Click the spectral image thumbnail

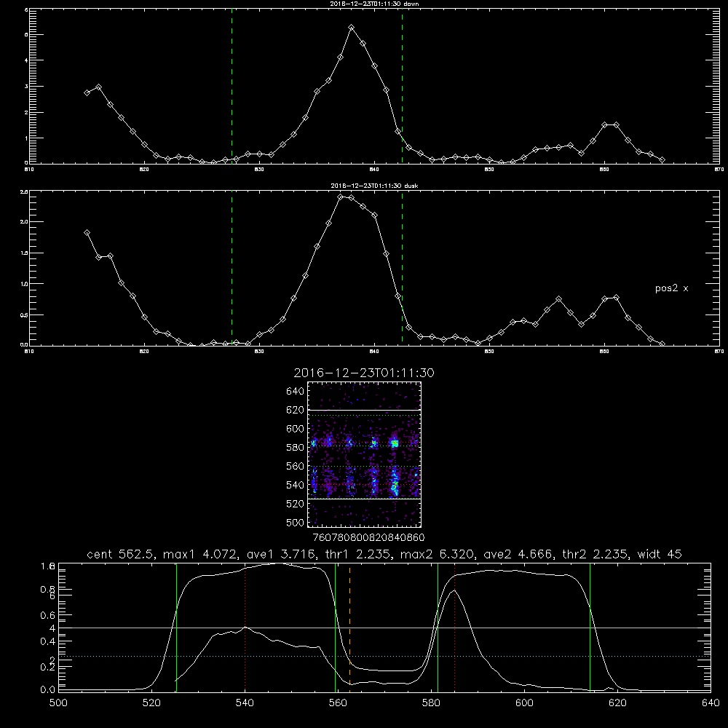[365, 454]
